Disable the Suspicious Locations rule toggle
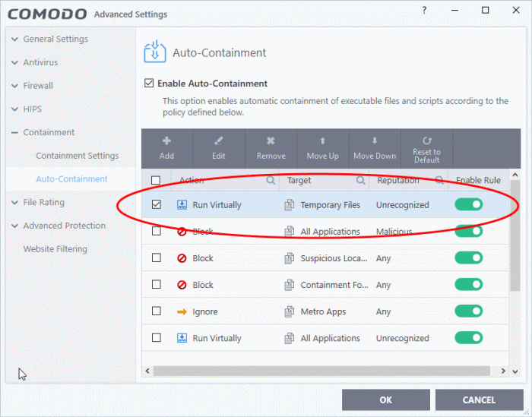This screenshot has width=532, height=417. [x=469, y=258]
